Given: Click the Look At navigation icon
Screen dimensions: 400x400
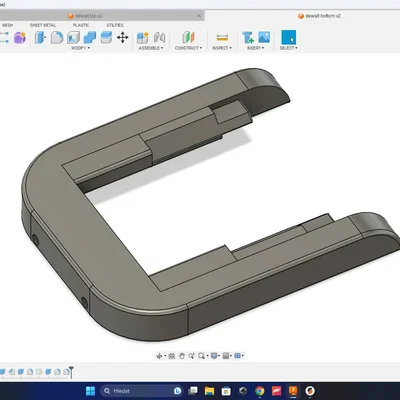Looking at the screenshot, I should pos(172,356).
